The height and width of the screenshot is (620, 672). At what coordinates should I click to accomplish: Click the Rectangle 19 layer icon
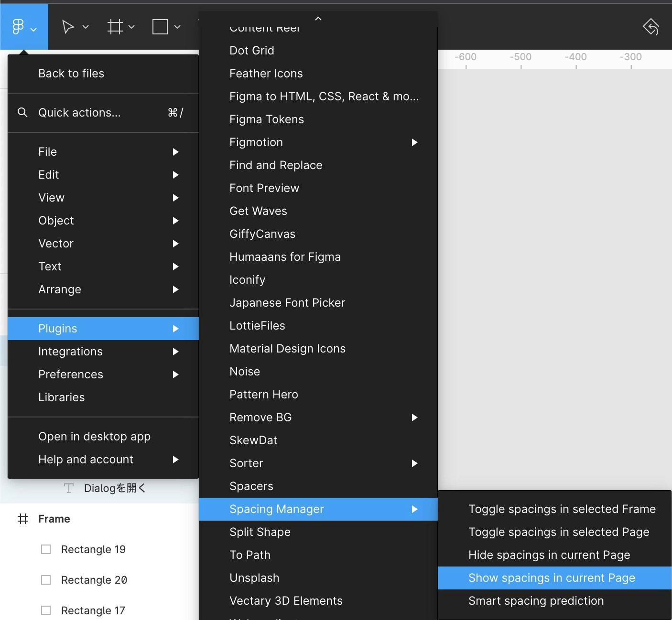46,549
